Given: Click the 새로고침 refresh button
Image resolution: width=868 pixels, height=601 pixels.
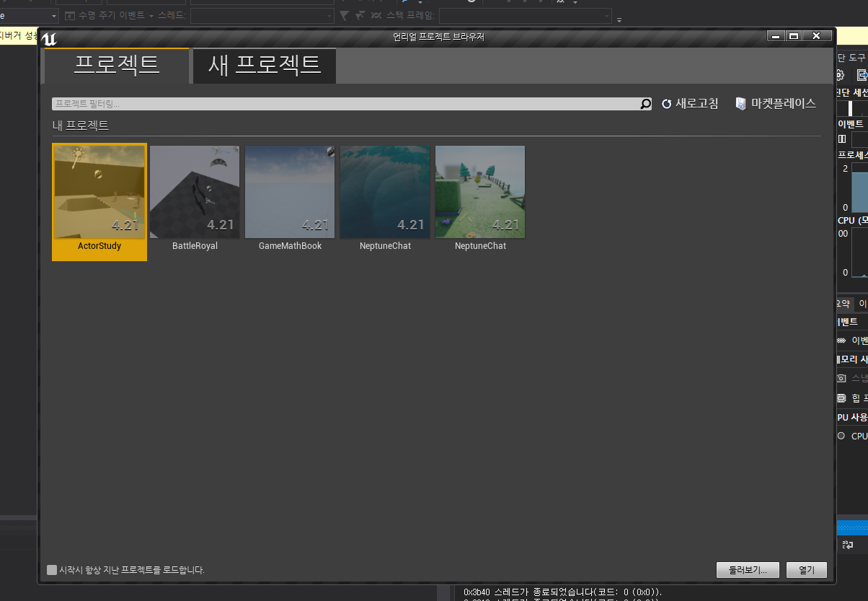Looking at the screenshot, I should pyautogui.click(x=690, y=104).
